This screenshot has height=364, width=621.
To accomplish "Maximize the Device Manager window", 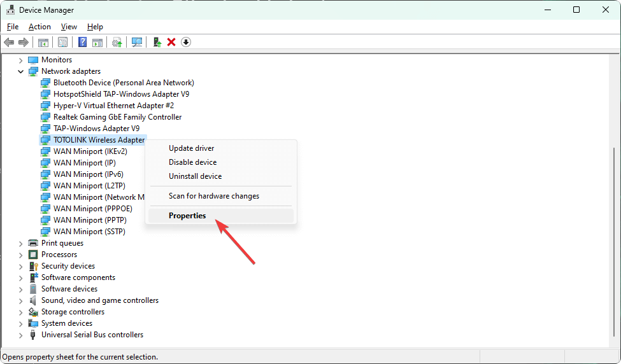I will pos(576,10).
